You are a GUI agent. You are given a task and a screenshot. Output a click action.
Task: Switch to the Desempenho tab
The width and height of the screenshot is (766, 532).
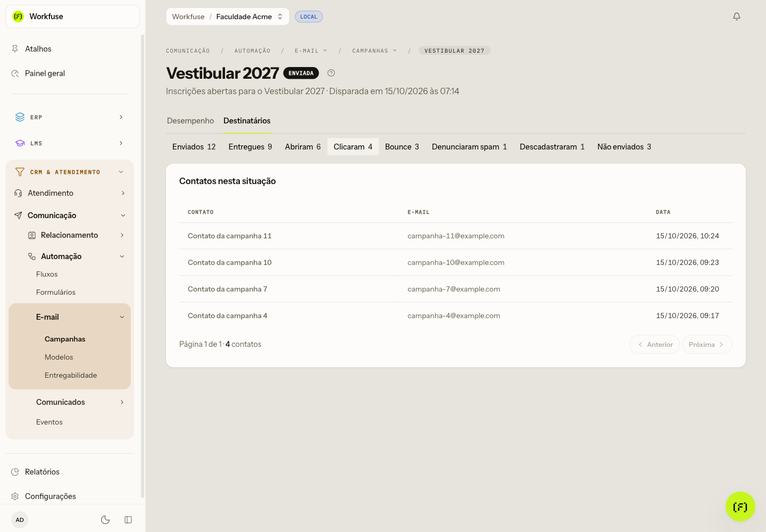click(190, 121)
